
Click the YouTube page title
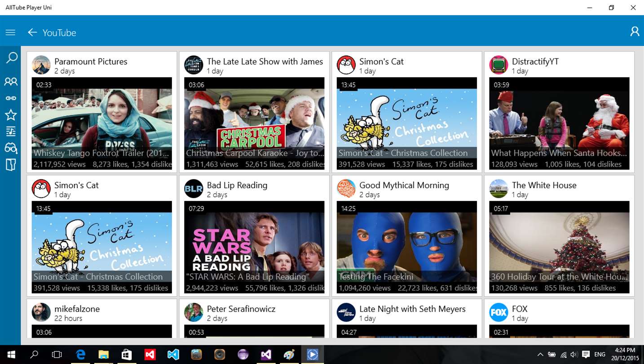(59, 32)
